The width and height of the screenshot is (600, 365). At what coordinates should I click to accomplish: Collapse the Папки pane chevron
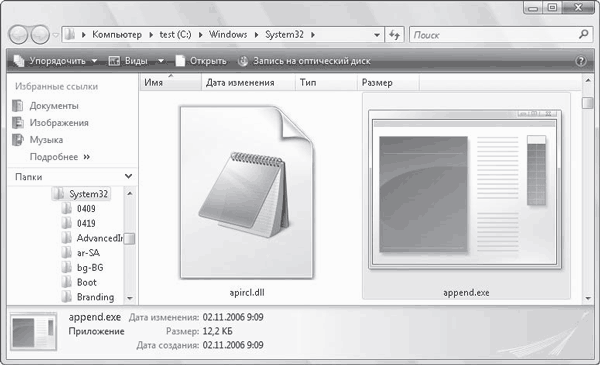[129, 176]
